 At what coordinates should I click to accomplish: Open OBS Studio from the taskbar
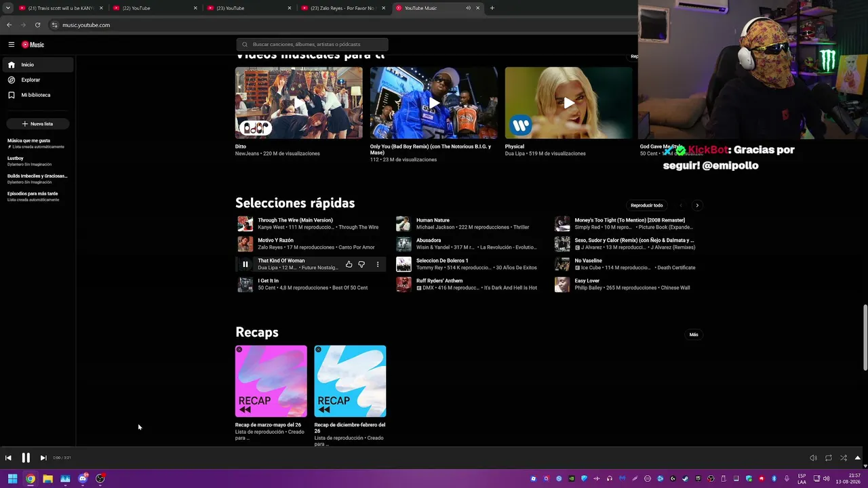coord(100,479)
